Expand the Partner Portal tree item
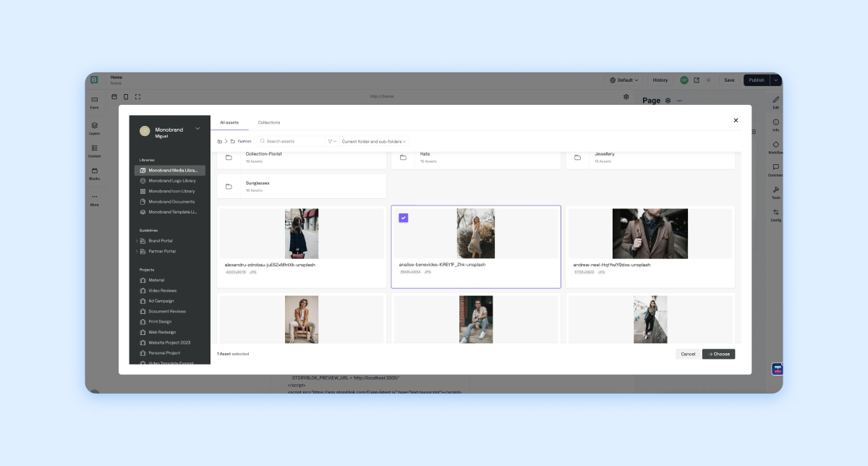 coord(137,251)
